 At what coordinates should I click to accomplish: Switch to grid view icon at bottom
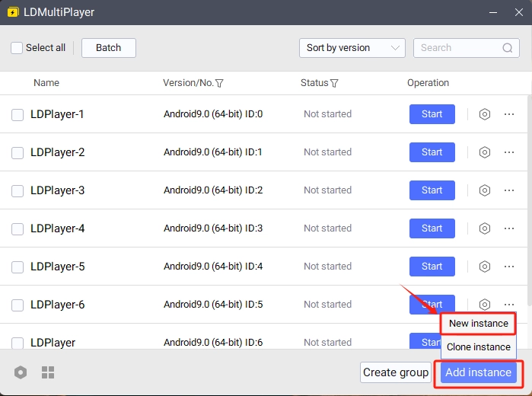(48, 372)
